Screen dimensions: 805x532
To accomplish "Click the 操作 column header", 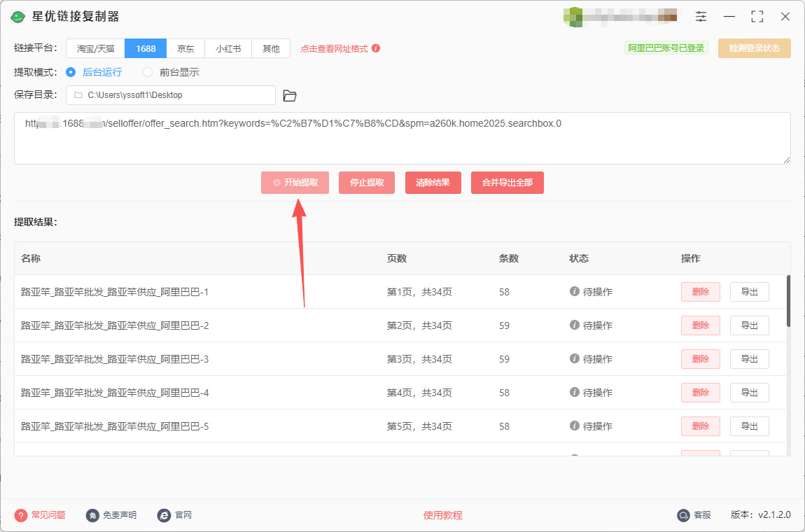I will 690,258.
